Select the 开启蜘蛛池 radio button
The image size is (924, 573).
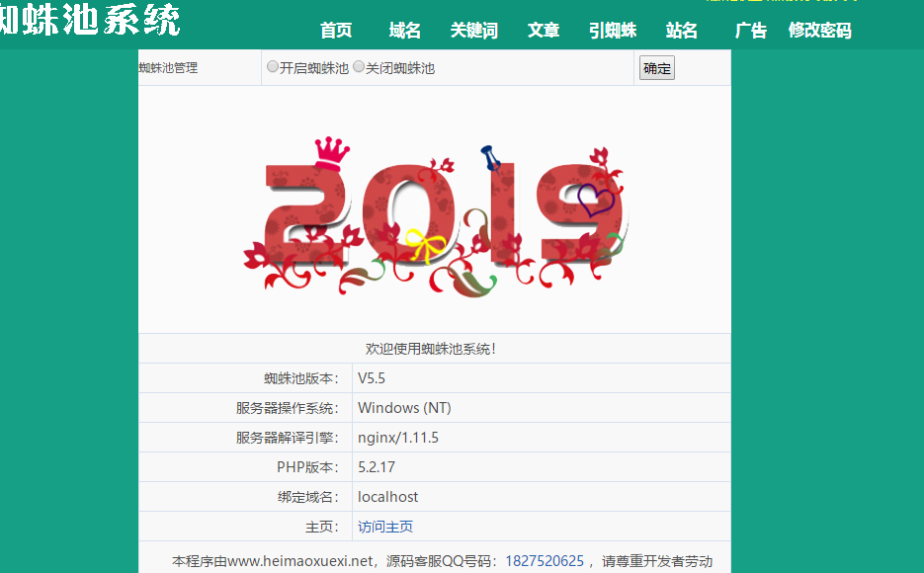pos(273,67)
